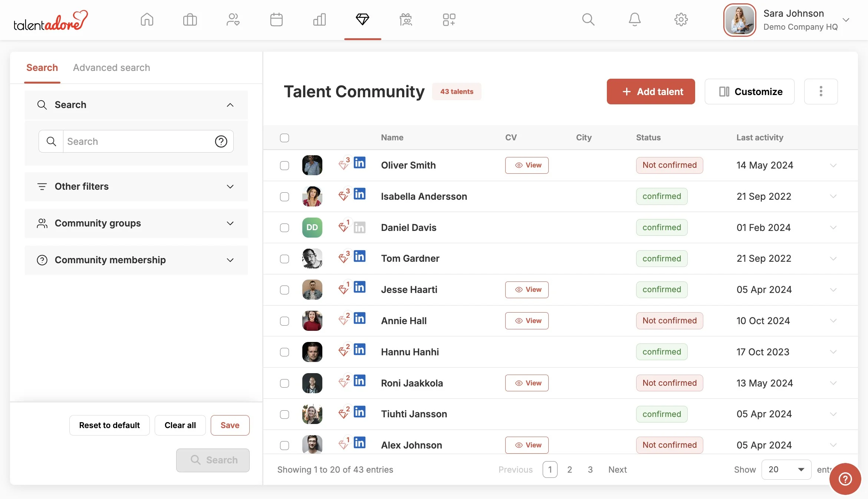Click the bar chart analytics icon

(x=319, y=19)
